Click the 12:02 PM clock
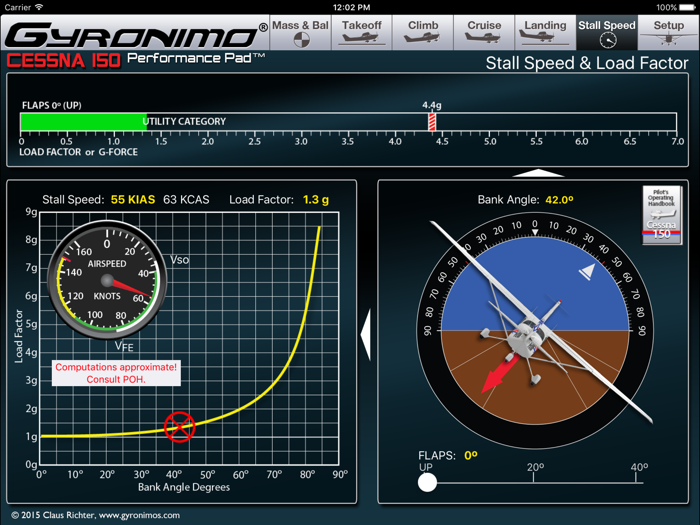 (x=352, y=7)
